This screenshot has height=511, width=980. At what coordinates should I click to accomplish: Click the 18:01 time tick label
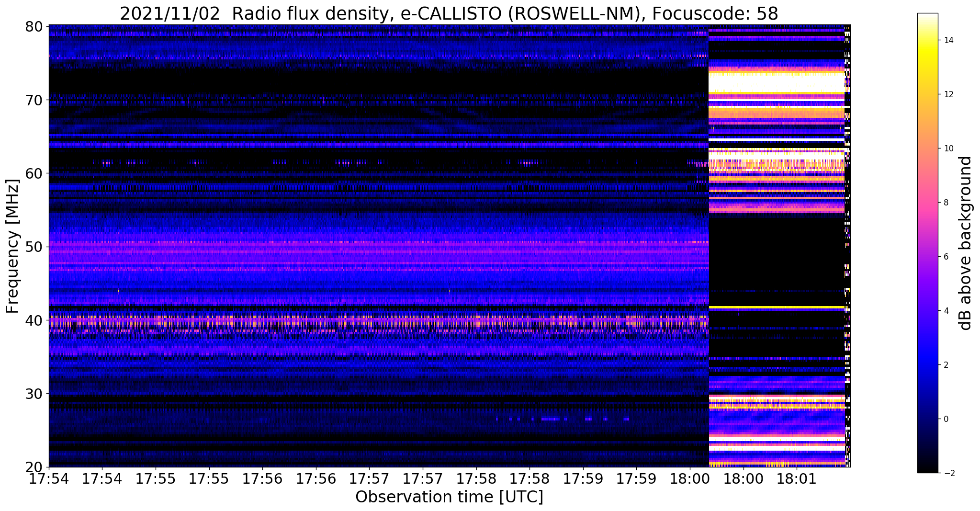(797, 479)
